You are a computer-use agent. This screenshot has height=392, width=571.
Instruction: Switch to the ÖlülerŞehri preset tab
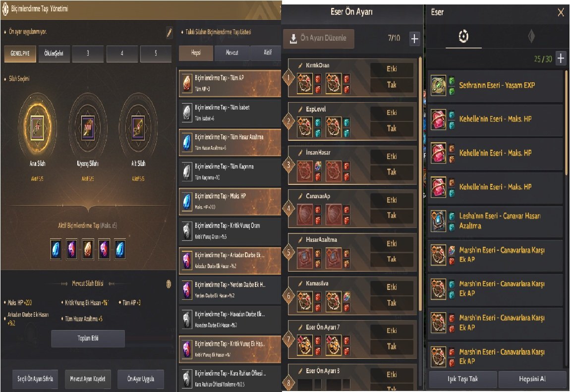click(54, 54)
